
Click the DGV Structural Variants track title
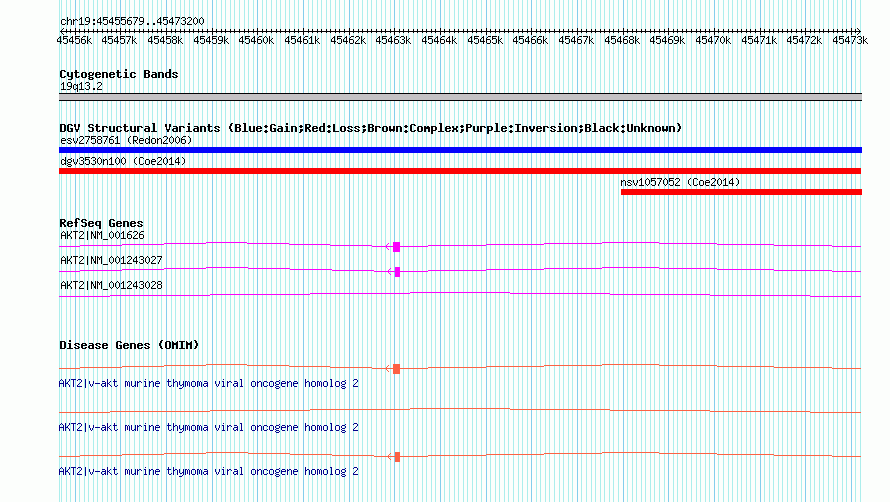click(x=370, y=128)
